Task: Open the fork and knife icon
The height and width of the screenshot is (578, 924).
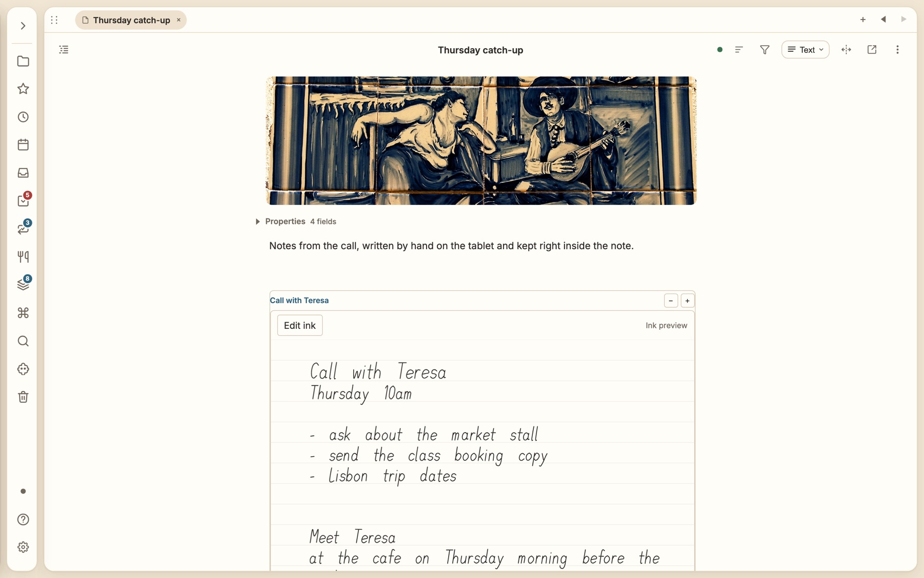Action: tap(23, 257)
